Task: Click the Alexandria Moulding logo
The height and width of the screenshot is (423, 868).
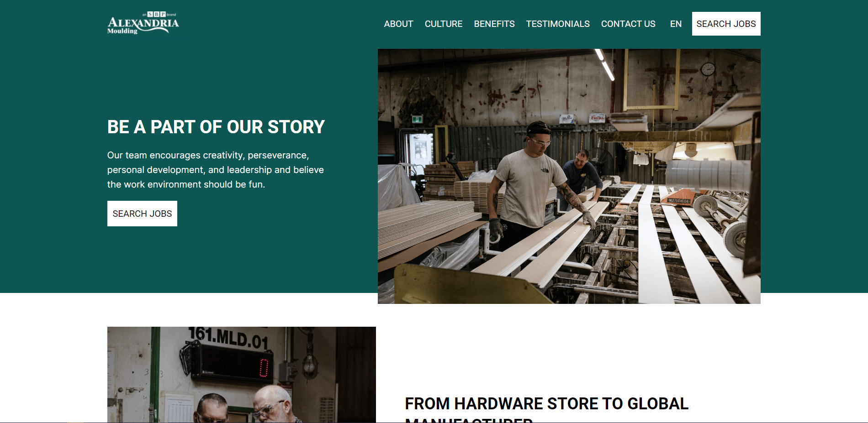Action: [x=143, y=23]
